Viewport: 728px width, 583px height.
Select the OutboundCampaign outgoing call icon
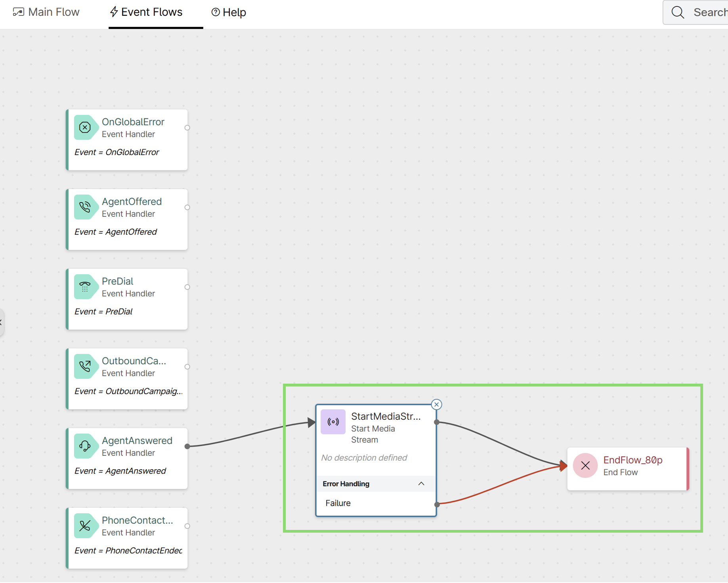tap(85, 367)
